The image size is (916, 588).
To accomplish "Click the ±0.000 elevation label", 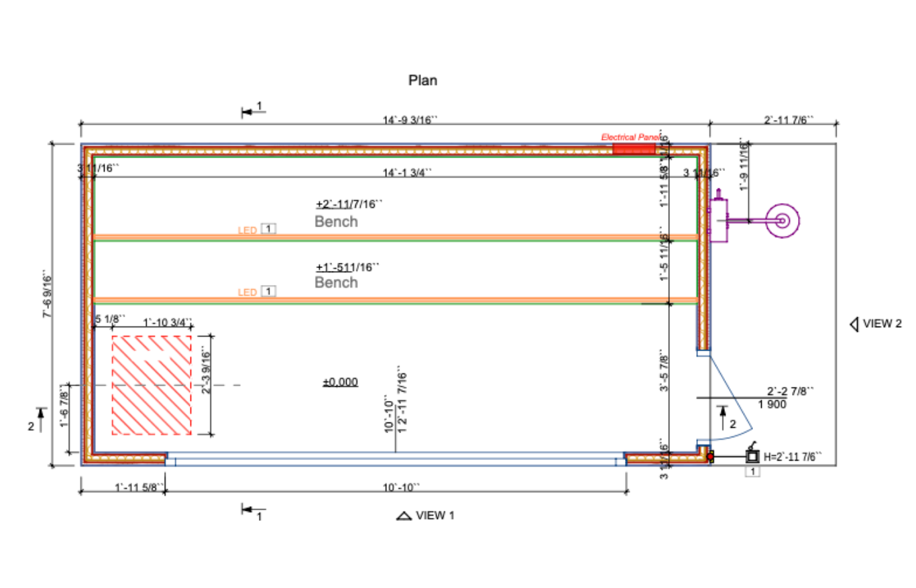I will (x=340, y=382).
